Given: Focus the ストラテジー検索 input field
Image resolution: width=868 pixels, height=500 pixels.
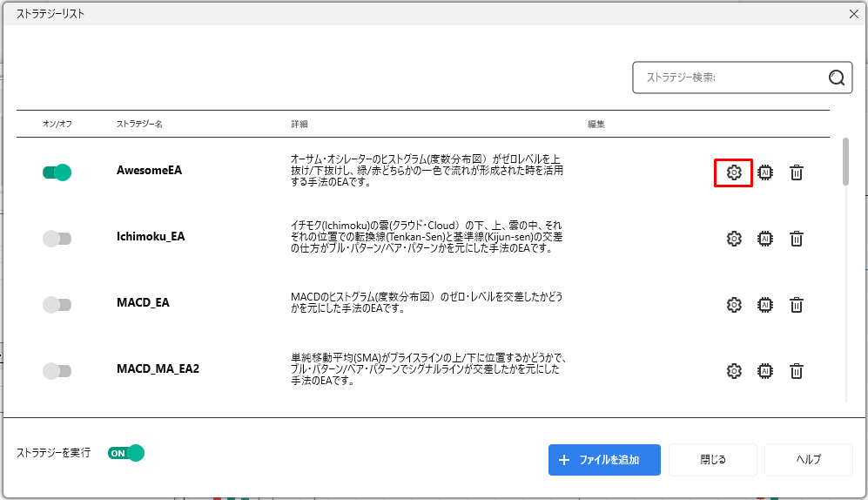Looking at the screenshot, I should (728, 78).
